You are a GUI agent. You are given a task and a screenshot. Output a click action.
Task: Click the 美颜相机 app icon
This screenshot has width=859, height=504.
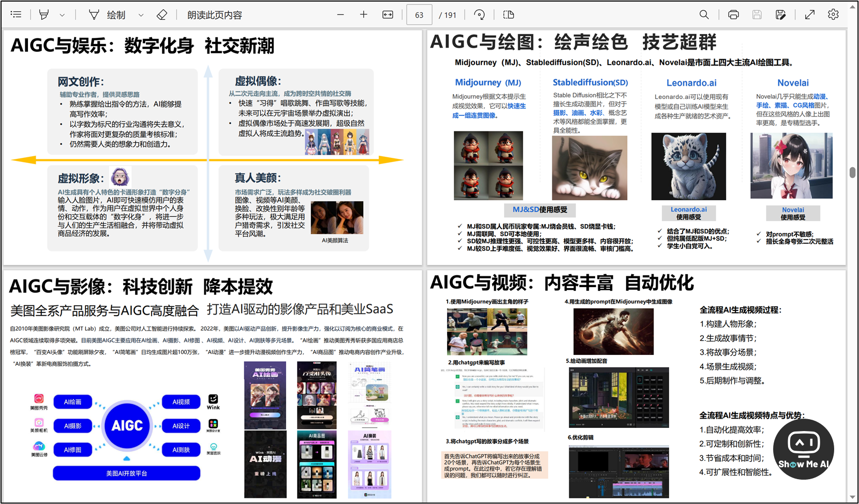click(39, 422)
